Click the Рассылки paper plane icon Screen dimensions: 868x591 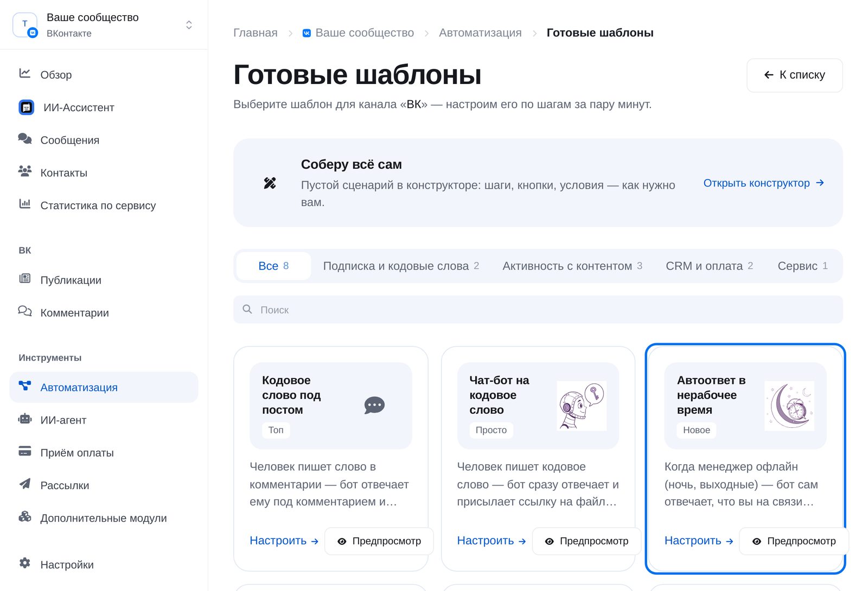pos(25,484)
